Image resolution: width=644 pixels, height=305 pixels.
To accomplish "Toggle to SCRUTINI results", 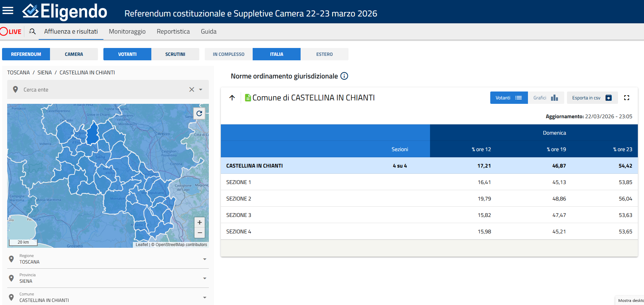I will [x=175, y=54].
